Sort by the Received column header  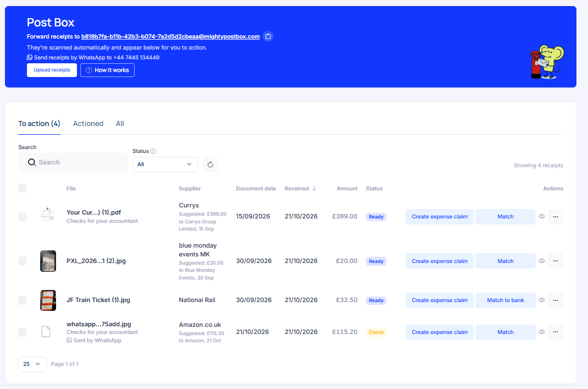click(x=297, y=189)
